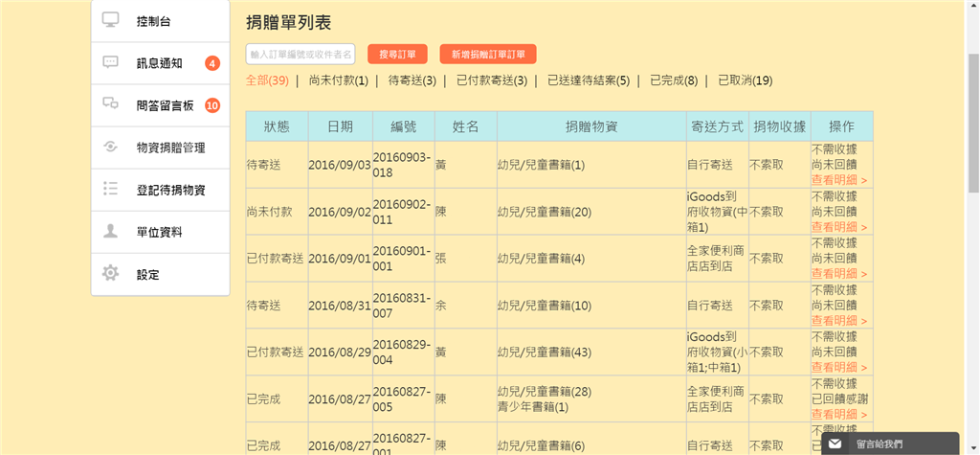The width and height of the screenshot is (980, 455).
Task: Click the 日期 column header
Action: (341, 126)
